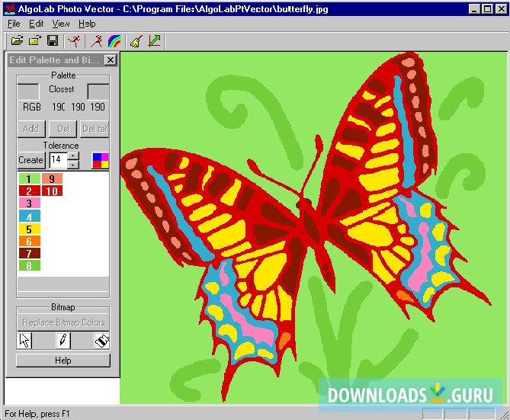Click the Add palette button
Screen dimensions: 510x420
(x=31, y=129)
